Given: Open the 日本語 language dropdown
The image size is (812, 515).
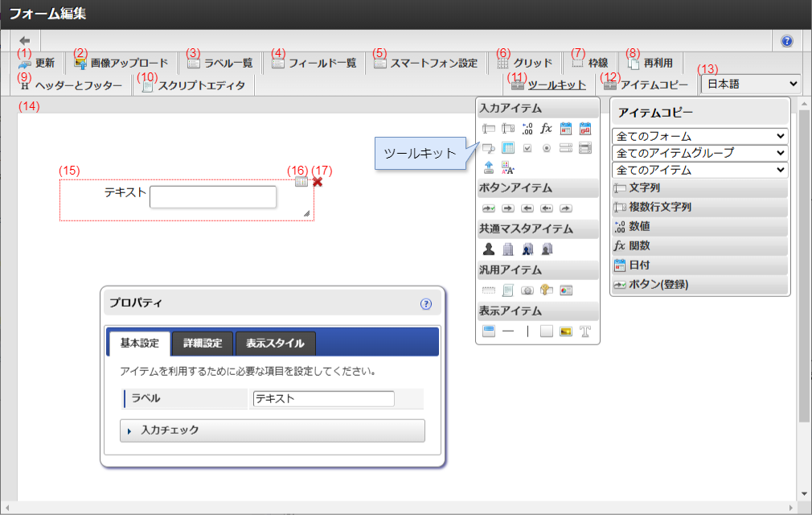Looking at the screenshot, I should [x=751, y=84].
